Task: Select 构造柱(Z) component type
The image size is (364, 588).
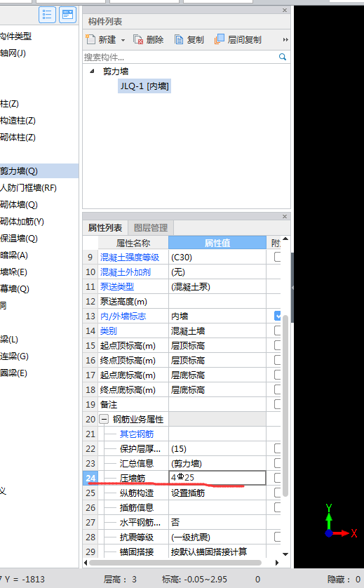Action: [18, 121]
